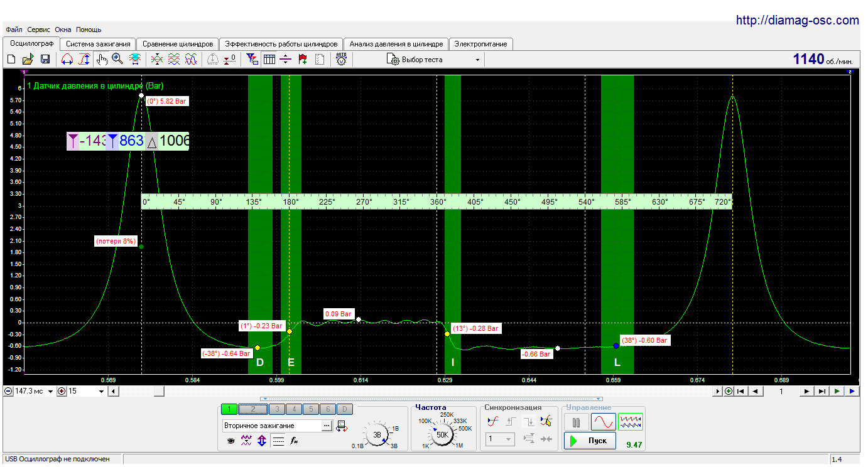Toggle channel 3 button

[276, 409]
